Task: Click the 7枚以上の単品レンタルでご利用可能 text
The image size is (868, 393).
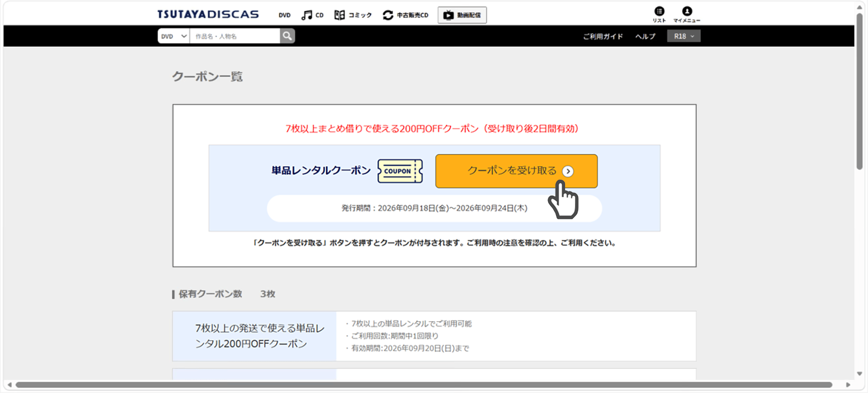Action: pos(411,324)
